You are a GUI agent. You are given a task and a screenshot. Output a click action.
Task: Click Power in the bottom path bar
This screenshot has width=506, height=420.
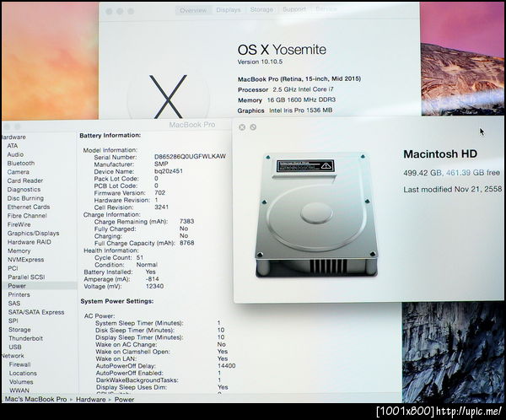[x=124, y=400]
